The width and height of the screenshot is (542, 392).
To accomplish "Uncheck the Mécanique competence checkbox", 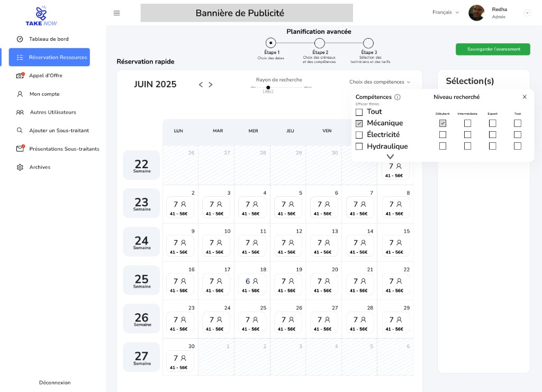I will [359, 123].
